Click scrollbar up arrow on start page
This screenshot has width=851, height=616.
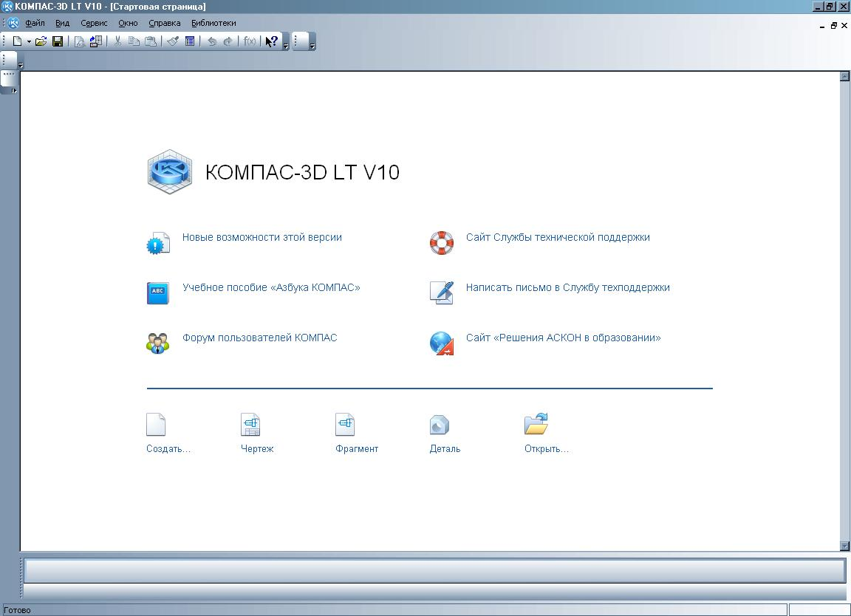click(x=844, y=77)
